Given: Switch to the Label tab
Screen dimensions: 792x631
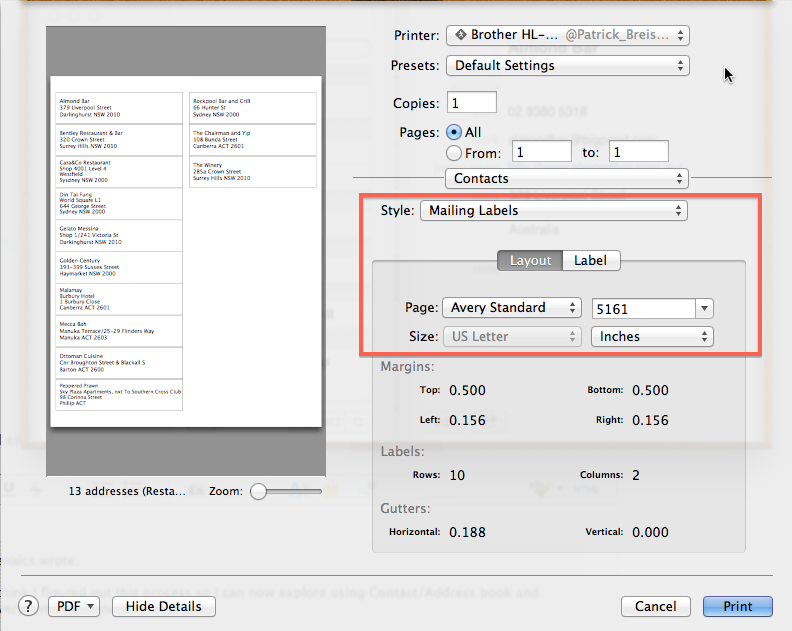Looking at the screenshot, I should [x=590, y=261].
